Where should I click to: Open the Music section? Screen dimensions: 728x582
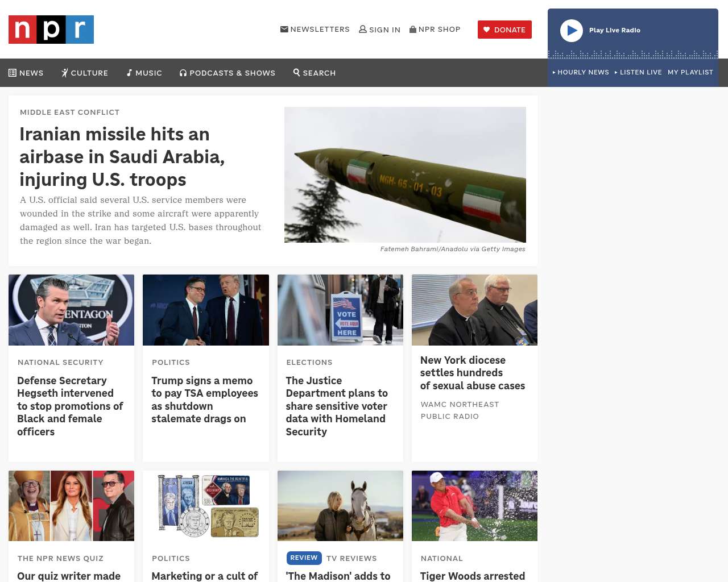[144, 73]
